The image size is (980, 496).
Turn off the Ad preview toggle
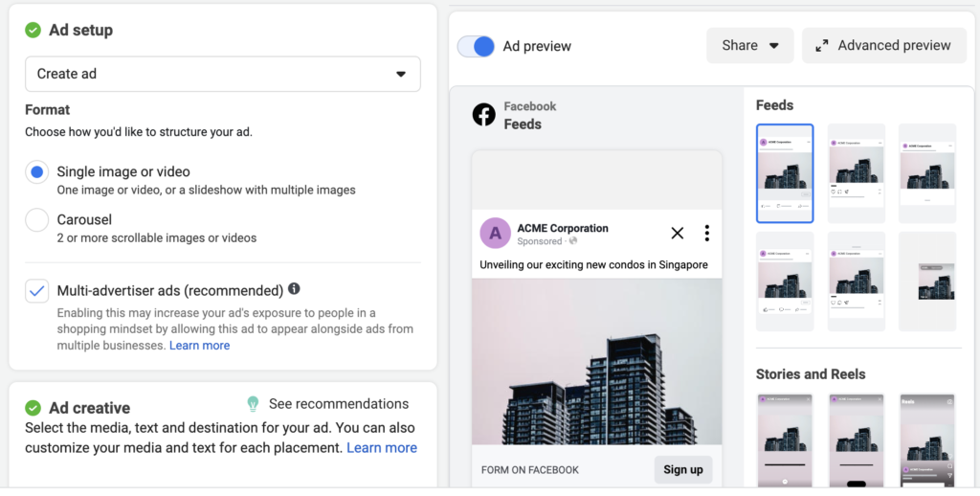pos(476,46)
